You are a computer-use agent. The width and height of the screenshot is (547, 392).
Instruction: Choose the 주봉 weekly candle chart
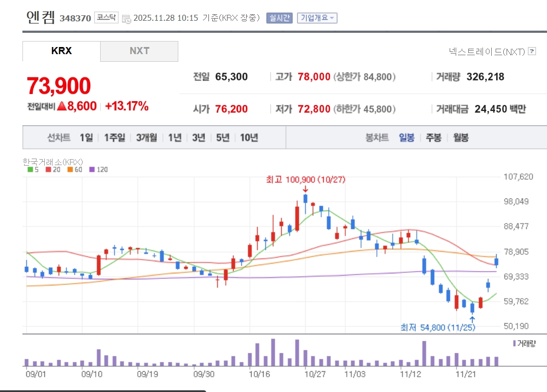(x=434, y=137)
